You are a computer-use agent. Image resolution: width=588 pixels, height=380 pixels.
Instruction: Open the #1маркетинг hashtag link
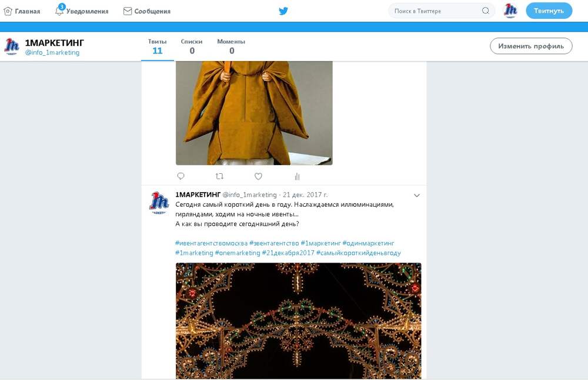(320, 243)
